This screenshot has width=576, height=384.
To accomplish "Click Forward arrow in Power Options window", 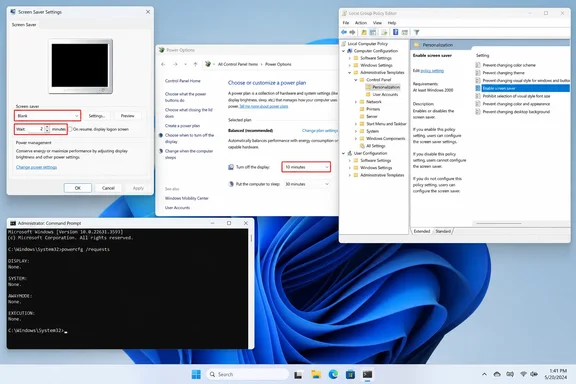I will (x=175, y=64).
